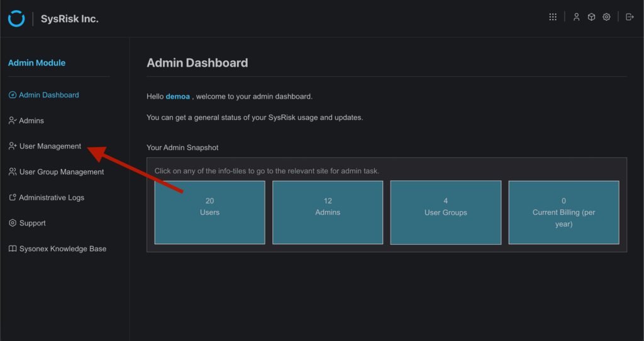The height and width of the screenshot is (341, 644).
Task: Open the apps grid icon in header
Action: click(553, 17)
